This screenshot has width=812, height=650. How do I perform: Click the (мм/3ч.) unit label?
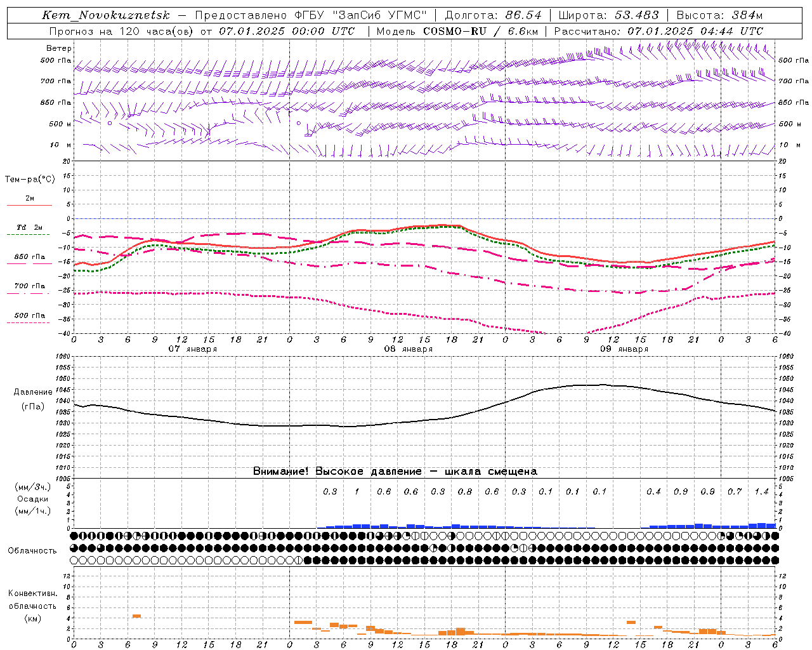[32, 487]
